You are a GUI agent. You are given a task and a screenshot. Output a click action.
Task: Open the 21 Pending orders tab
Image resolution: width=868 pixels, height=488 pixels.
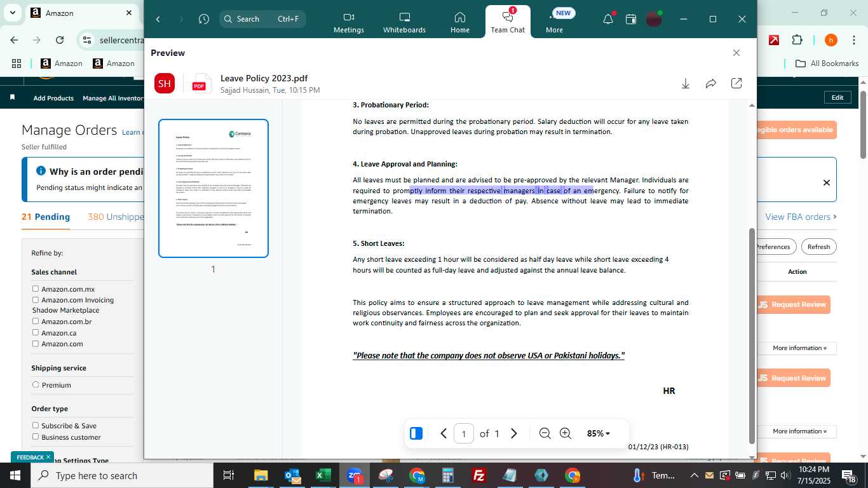click(x=46, y=217)
